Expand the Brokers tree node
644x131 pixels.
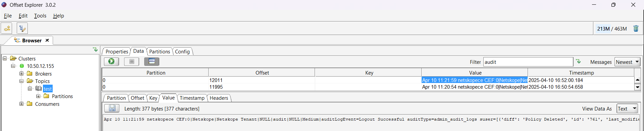point(21,74)
